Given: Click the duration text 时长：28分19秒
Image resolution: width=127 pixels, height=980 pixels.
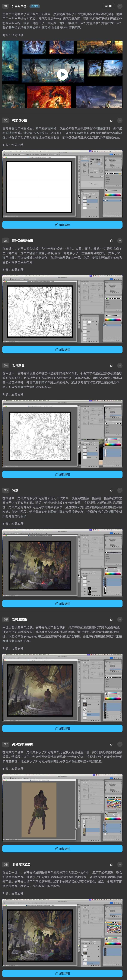Looking at the screenshot, I should click(x=13, y=145).
